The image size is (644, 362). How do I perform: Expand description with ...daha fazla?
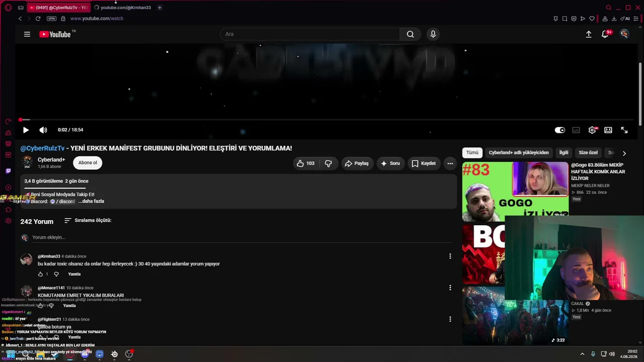tap(91, 201)
